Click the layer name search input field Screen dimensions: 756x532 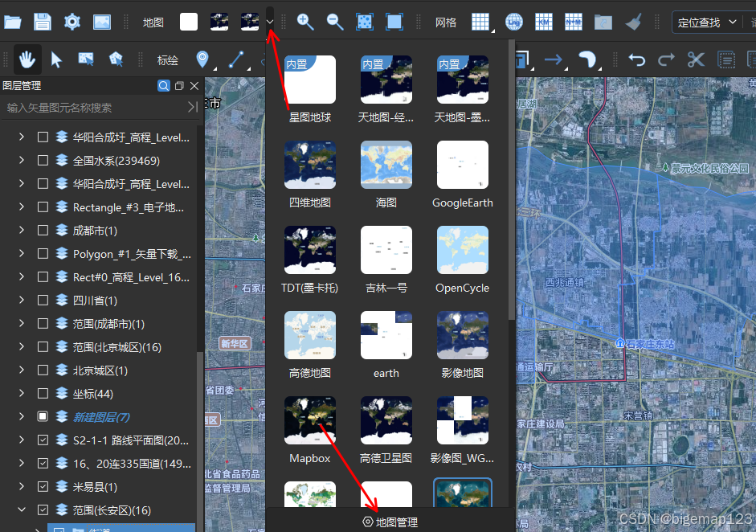coord(96,108)
